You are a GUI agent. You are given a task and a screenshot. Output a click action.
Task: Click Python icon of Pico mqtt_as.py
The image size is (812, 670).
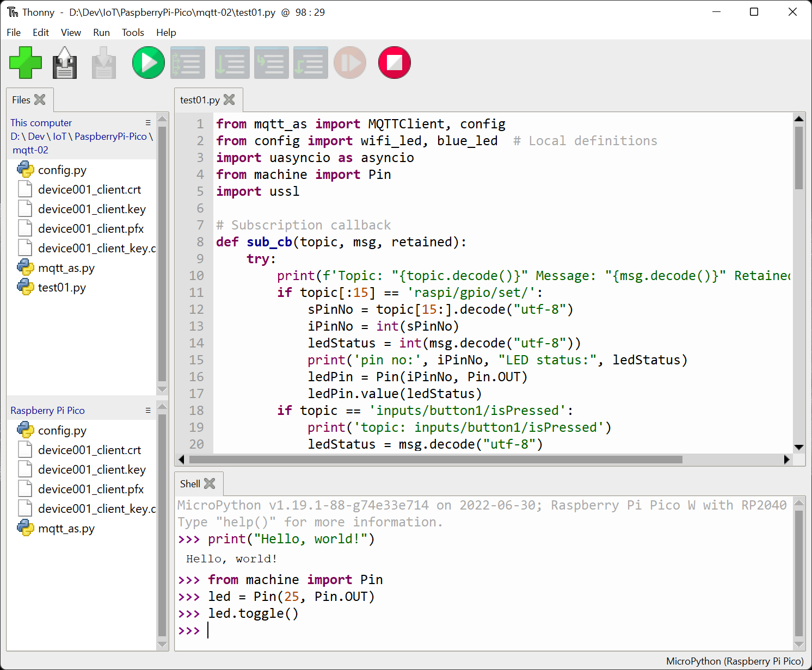[x=26, y=528]
